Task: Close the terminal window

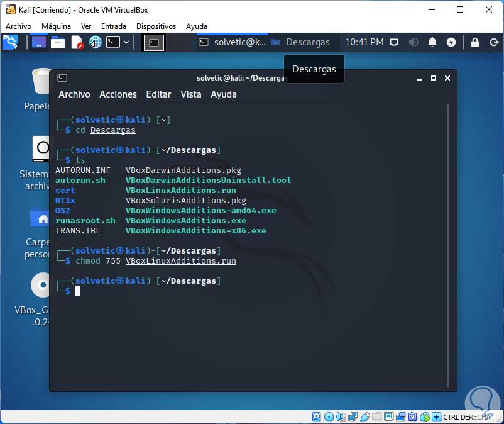Action: click(x=447, y=78)
